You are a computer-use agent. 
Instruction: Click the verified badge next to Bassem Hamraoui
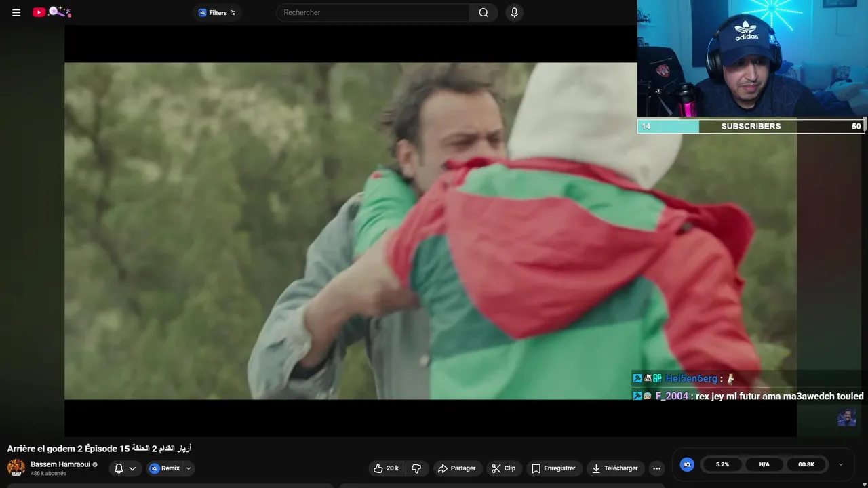click(95, 464)
